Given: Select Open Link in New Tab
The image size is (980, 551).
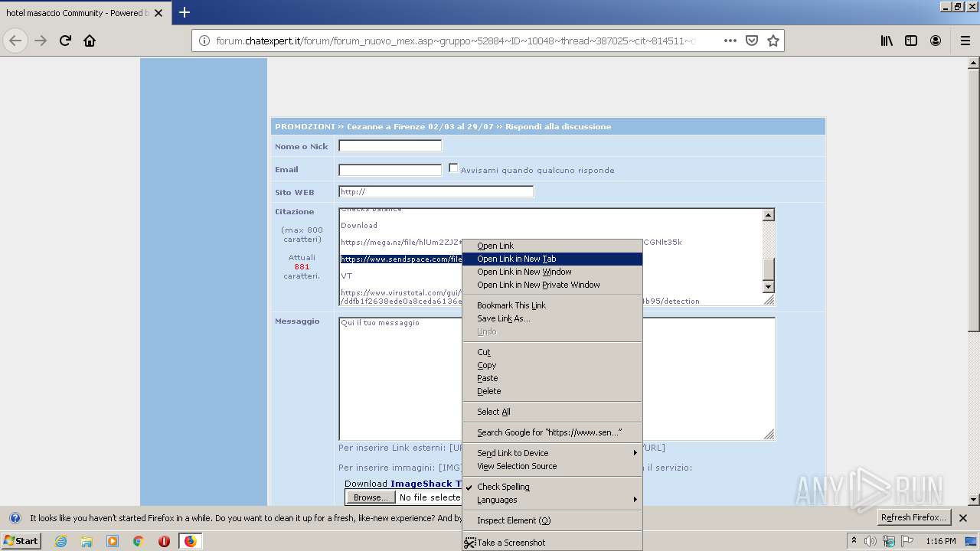Looking at the screenshot, I should (552, 259).
